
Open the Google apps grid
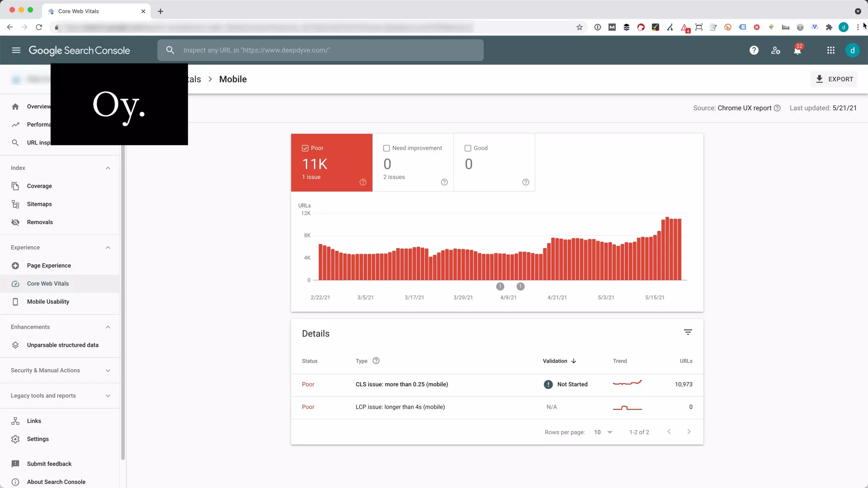[x=831, y=50]
